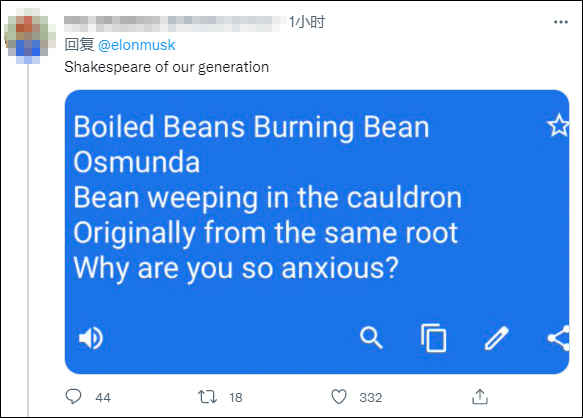The height and width of the screenshot is (418, 583).
Task: Click the 1小时 timestamp
Action: click(307, 22)
